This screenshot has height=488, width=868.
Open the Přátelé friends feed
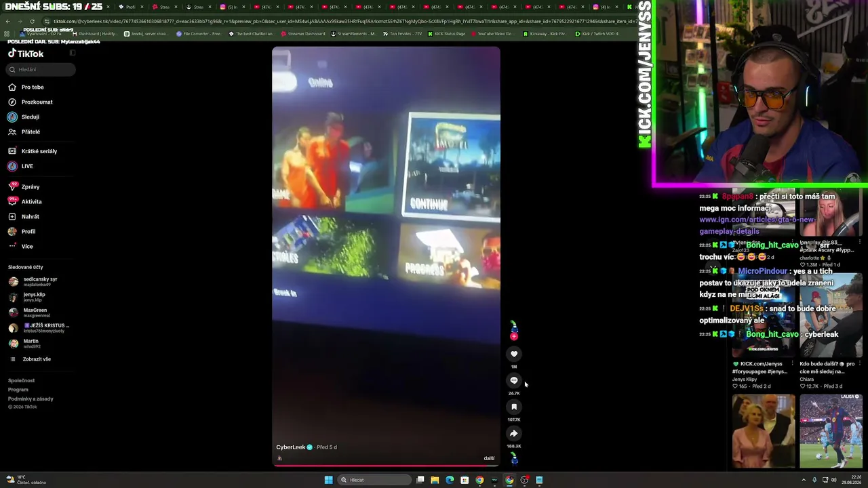24,131
